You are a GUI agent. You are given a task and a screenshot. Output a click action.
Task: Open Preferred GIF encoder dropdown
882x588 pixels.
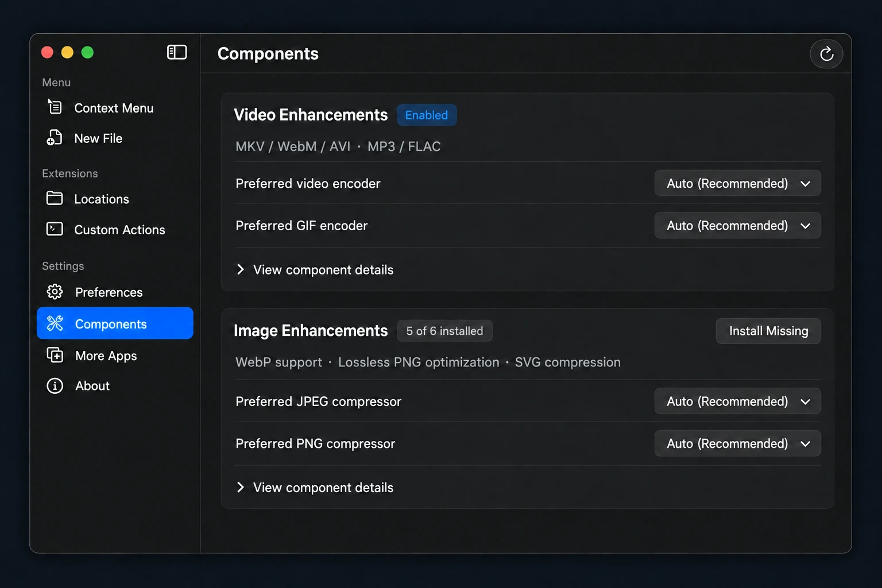[x=737, y=226]
